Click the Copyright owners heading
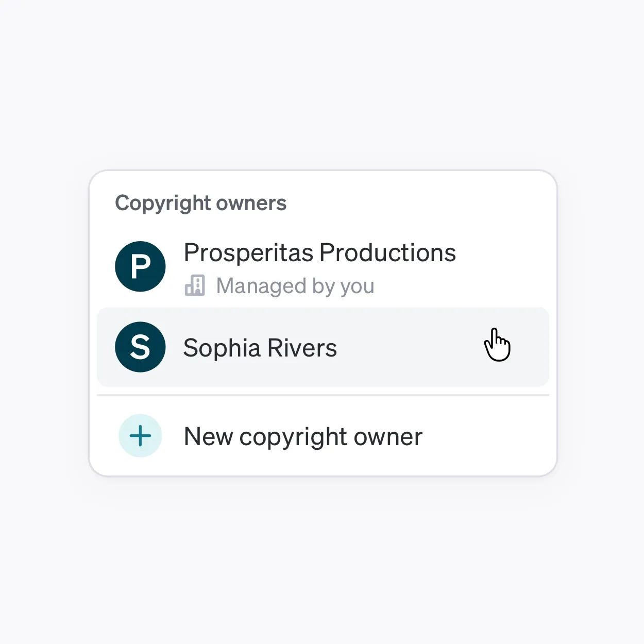Viewport: 644px width, 644px height. (201, 204)
